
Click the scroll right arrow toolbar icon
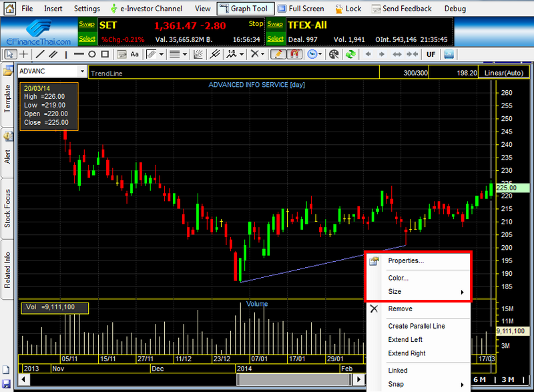pos(382,54)
